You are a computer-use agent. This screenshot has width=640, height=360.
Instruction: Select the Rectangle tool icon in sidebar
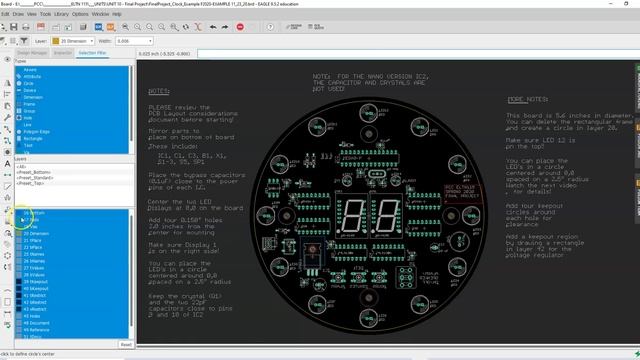tap(7, 302)
